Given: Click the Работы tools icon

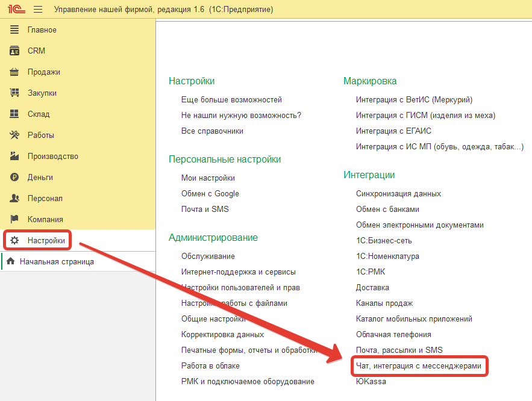Looking at the screenshot, I should tap(14, 135).
